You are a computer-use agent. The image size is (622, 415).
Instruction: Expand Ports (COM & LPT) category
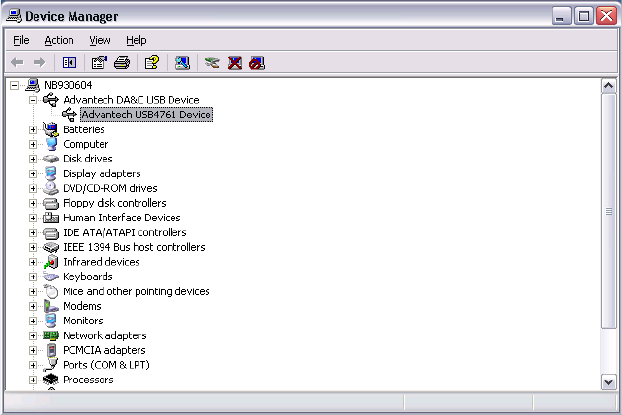[x=33, y=365]
